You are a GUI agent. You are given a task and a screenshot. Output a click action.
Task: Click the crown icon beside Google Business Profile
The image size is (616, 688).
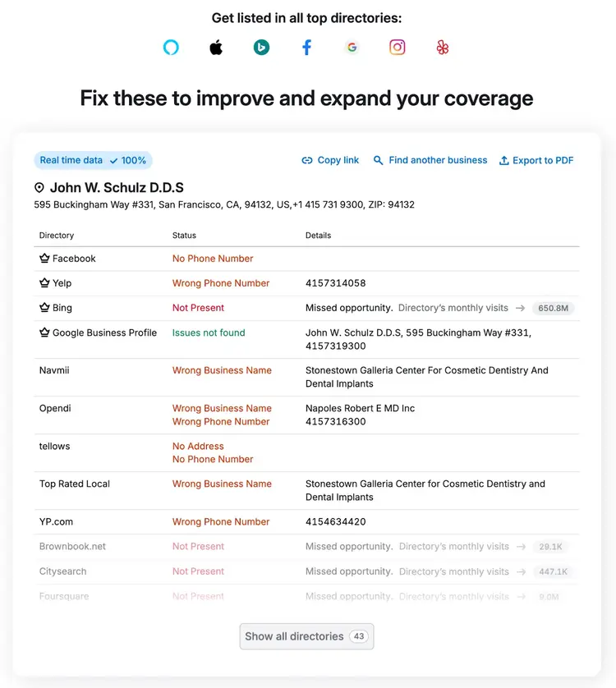point(44,333)
